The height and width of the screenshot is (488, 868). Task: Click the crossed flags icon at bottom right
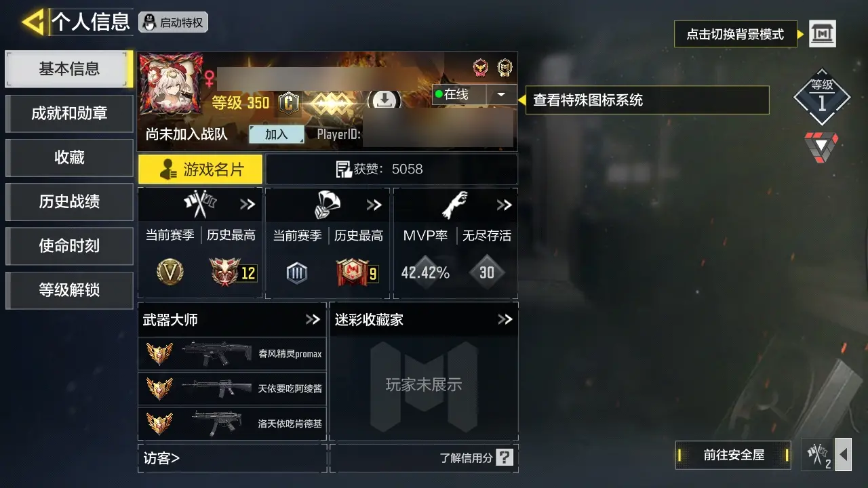pos(817,454)
